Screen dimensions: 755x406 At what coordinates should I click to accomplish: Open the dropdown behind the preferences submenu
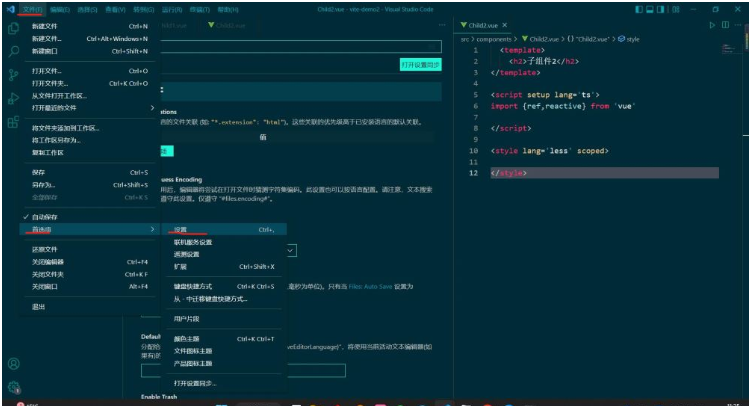click(291, 250)
